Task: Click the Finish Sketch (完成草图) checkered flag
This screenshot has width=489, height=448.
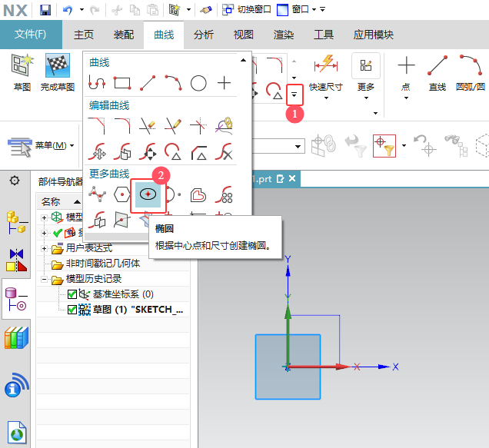Action: 58,65
